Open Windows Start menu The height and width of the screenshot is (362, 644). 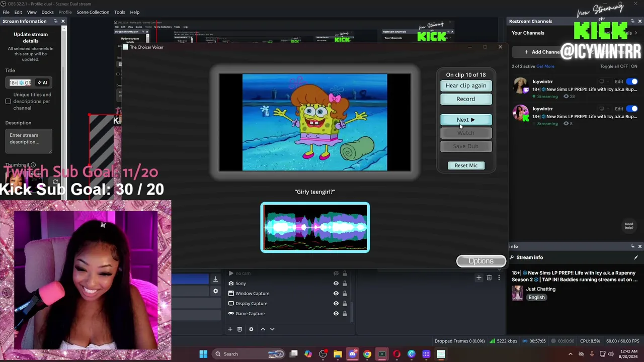pos(203,354)
